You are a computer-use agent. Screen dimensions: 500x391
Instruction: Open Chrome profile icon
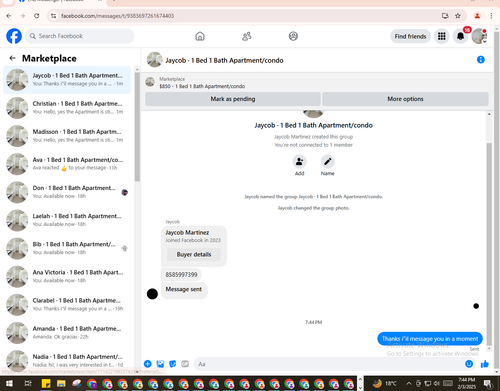tap(477, 16)
